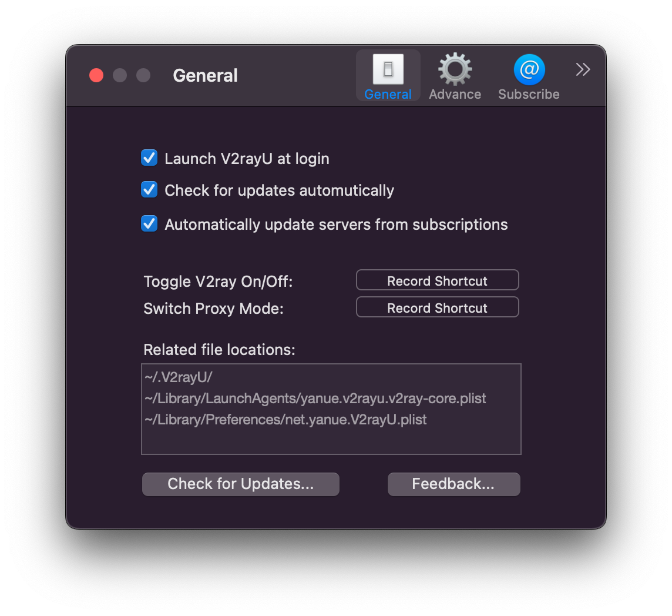
Task: Click the double-arrow to show hidden toolbar items
Action: click(x=583, y=69)
